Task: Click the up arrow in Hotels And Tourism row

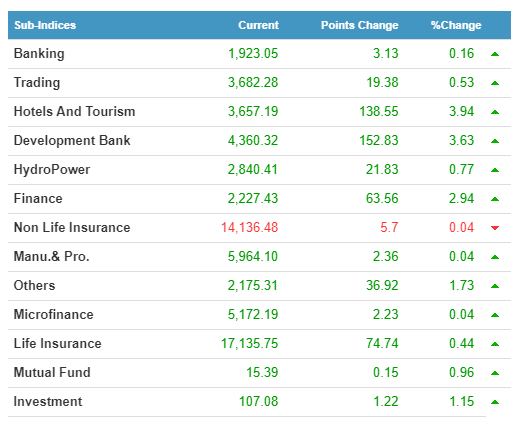Action: pos(495,112)
